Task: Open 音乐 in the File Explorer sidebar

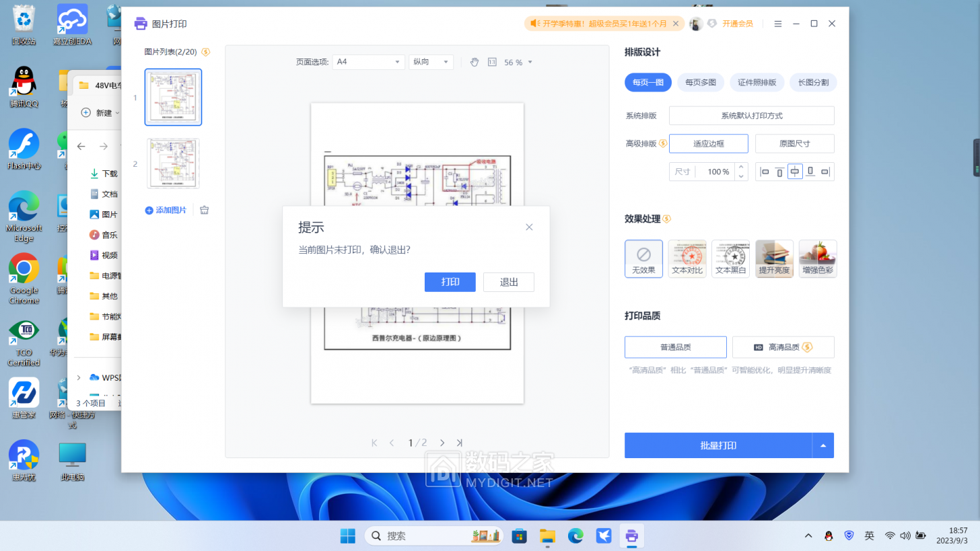Action: pyautogui.click(x=104, y=235)
